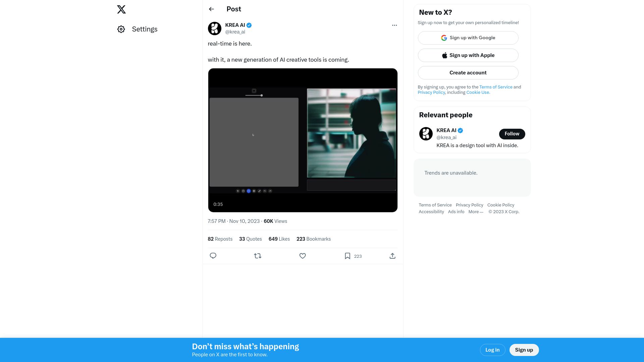Open footer Ads info link
The height and width of the screenshot is (362, 644).
click(x=456, y=212)
